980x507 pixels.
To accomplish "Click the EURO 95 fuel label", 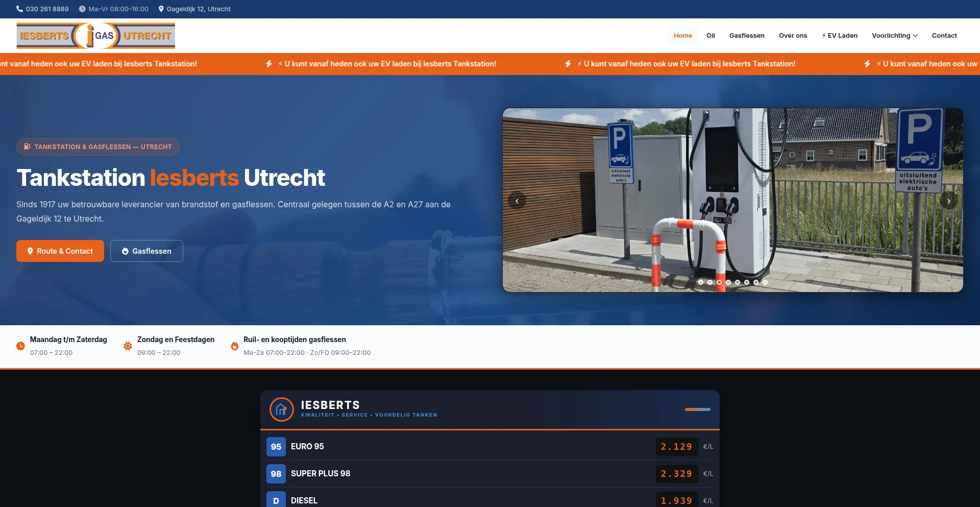I will point(307,447).
